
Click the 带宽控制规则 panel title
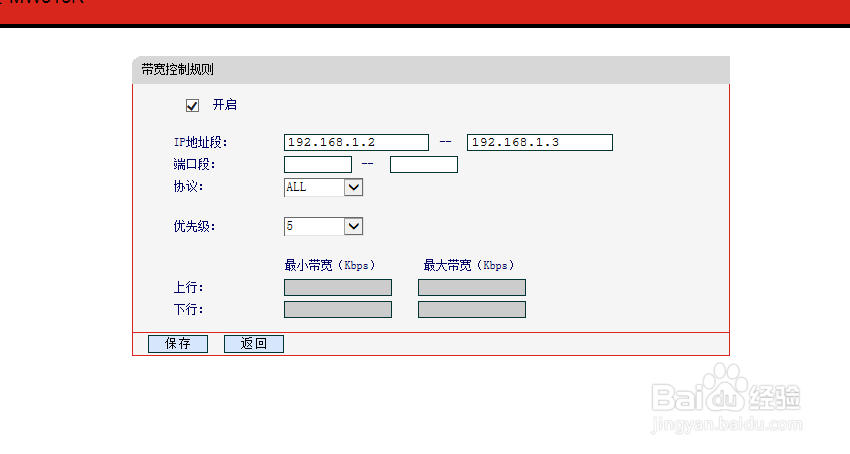pos(177,69)
